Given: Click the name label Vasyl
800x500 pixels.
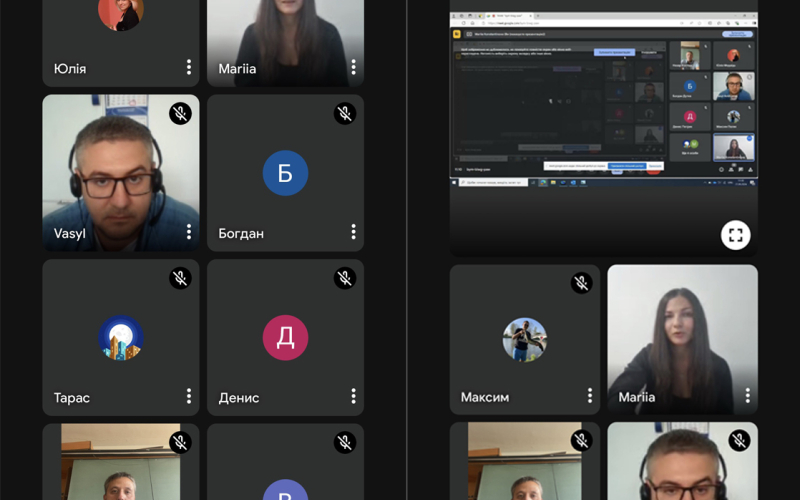Looking at the screenshot, I should click(x=69, y=234).
